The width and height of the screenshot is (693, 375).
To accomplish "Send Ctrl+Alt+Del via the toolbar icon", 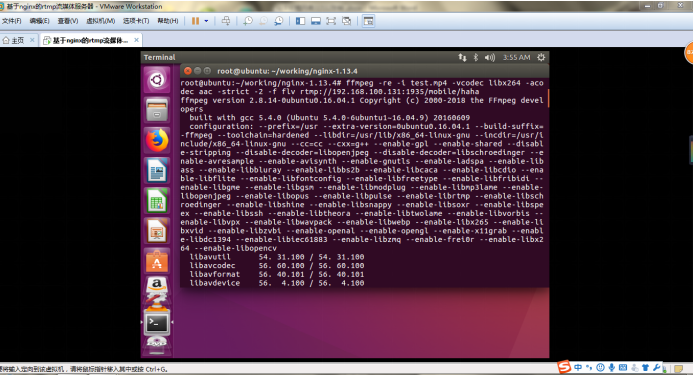I will [x=226, y=21].
